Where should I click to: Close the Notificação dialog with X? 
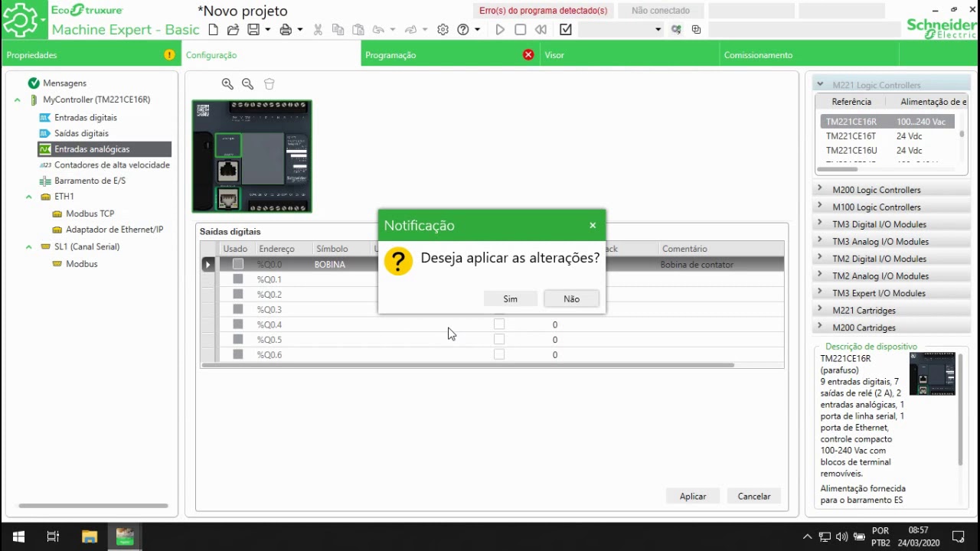coord(593,226)
